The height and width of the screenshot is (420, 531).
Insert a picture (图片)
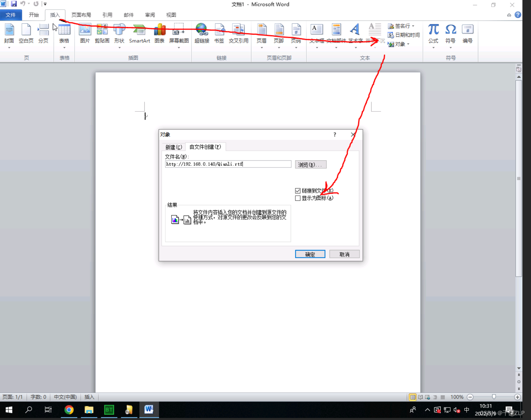tap(85, 34)
